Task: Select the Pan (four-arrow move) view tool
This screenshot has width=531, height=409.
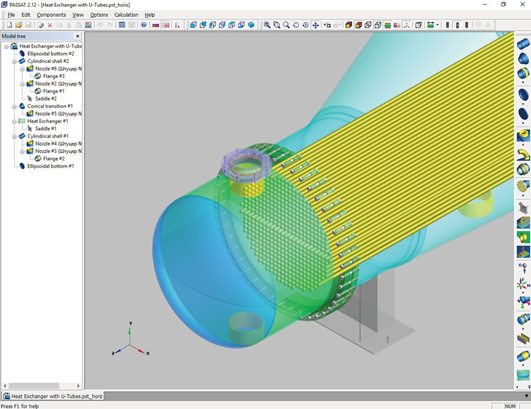Action: (315, 25)
